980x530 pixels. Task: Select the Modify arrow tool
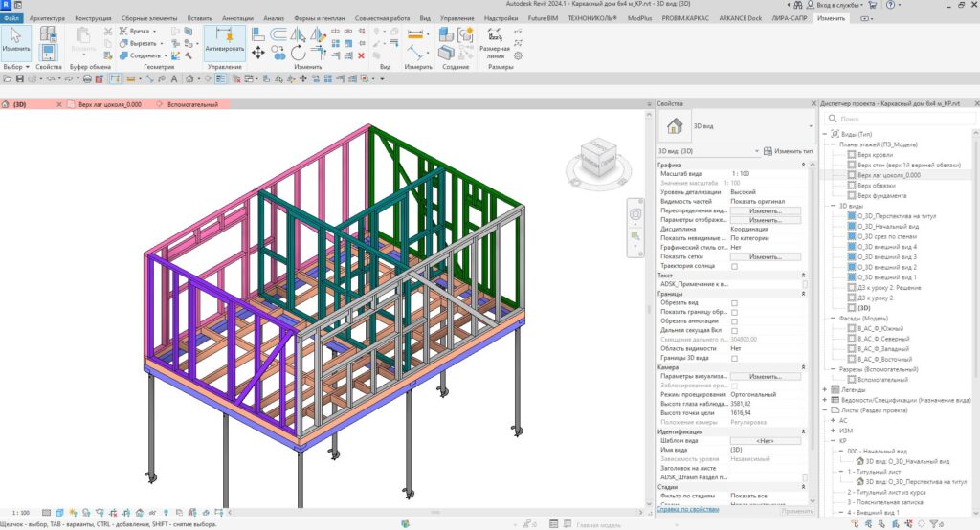[16, 39]
